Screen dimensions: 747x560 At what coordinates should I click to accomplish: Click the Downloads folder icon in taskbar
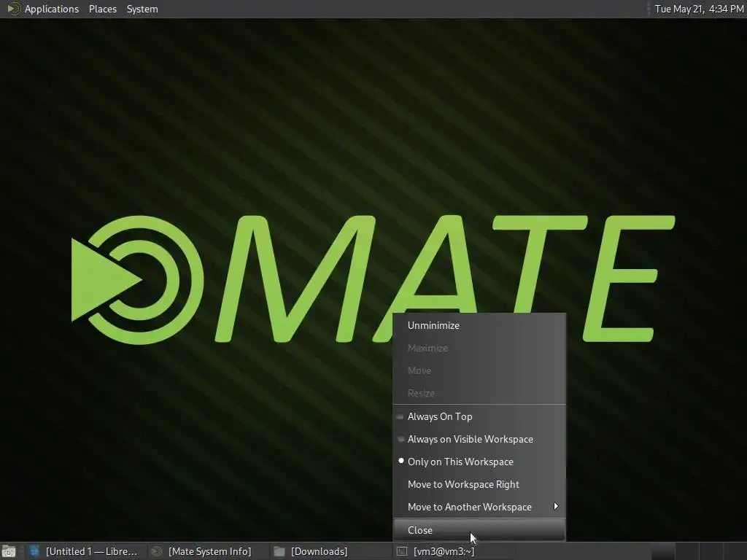[x=279, y=551]
